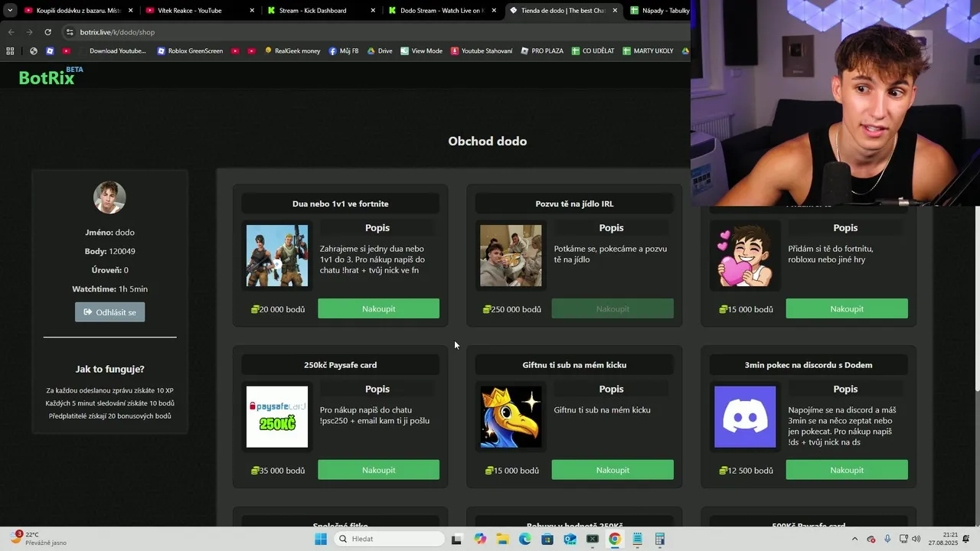Click the heart-hugging emote image
The image size is (980, 551).
pyautogui.click(x=745, y=256)
